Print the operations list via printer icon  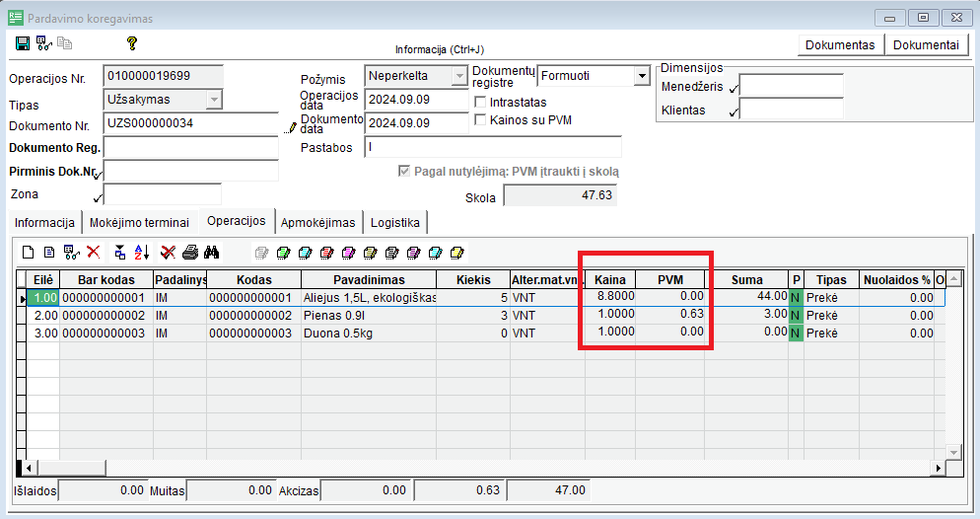click(x=190, y=253)
